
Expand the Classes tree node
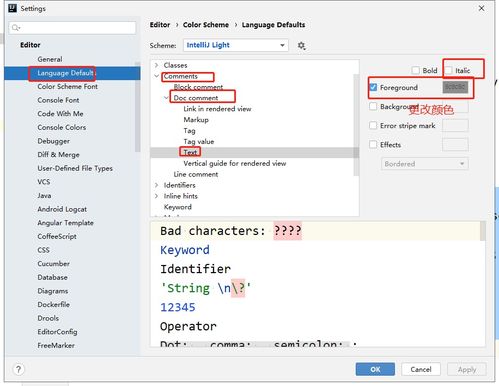[x=156, y=65]
